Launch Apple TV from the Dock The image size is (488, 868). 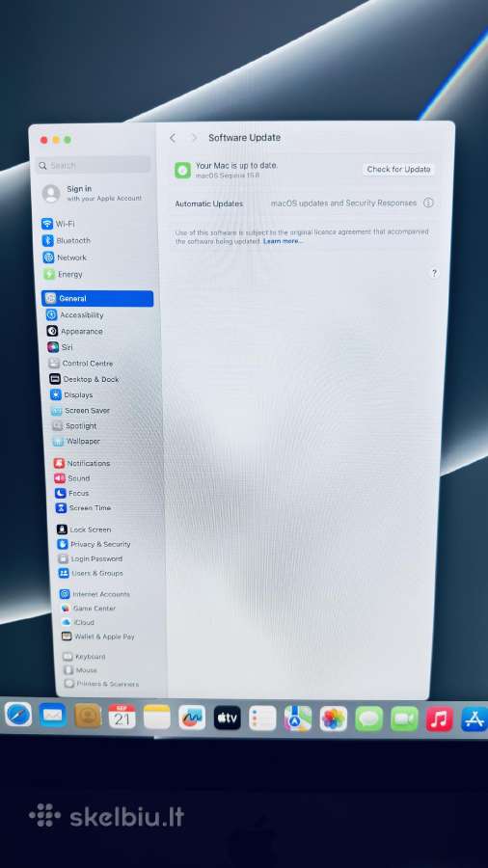tap(228, 718)
